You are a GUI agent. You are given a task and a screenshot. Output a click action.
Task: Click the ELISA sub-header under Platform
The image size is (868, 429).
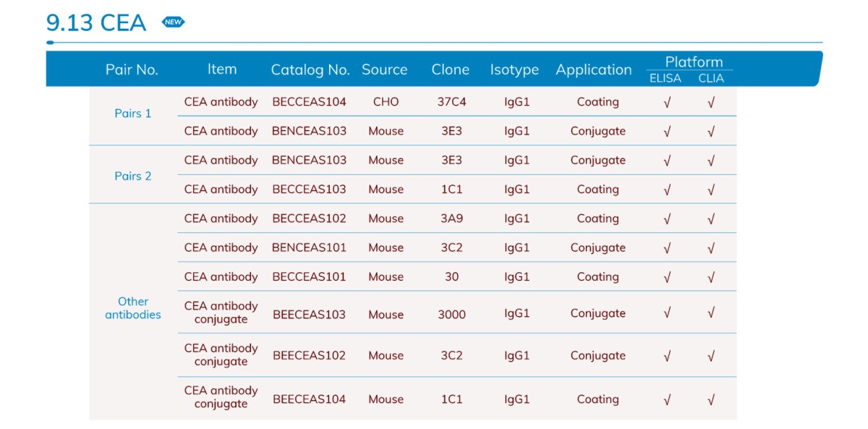click(665, 78)
